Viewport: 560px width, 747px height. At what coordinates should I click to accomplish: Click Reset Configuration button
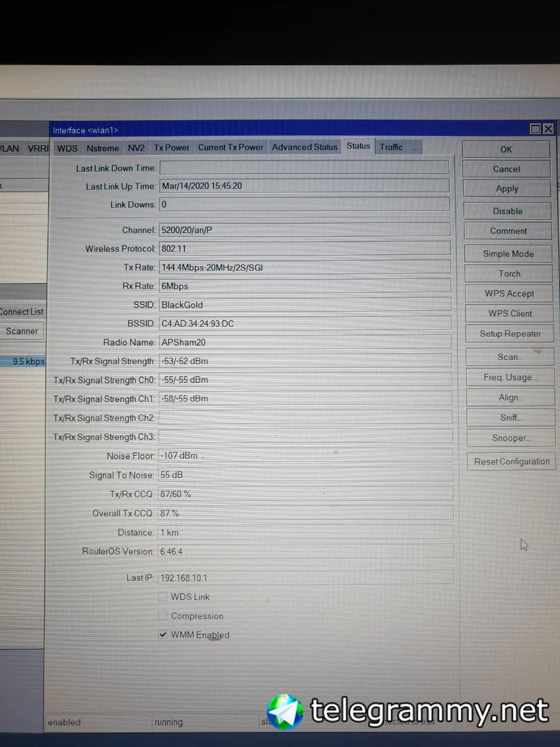[x=512, y=462]
